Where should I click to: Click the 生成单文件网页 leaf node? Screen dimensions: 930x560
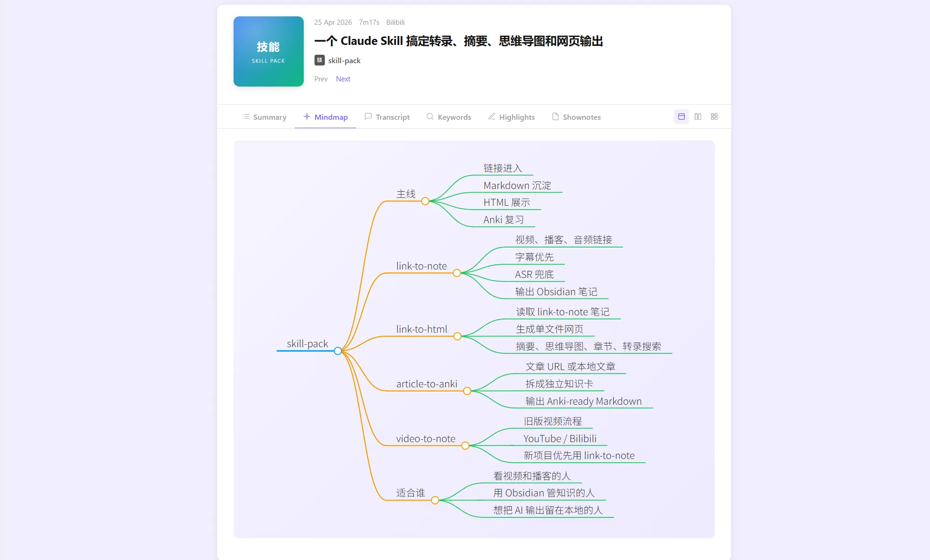click(549, 329)
